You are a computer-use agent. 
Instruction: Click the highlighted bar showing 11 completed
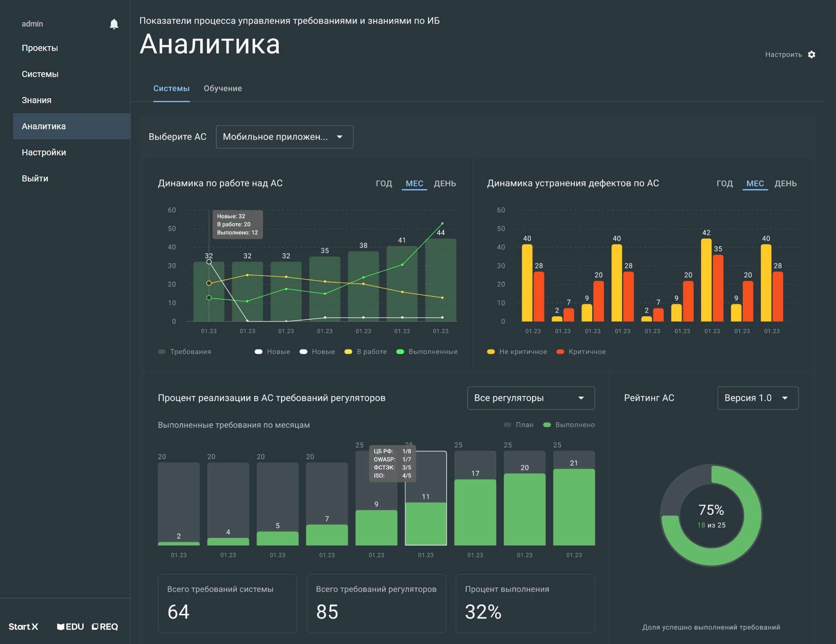coord(425,522)
